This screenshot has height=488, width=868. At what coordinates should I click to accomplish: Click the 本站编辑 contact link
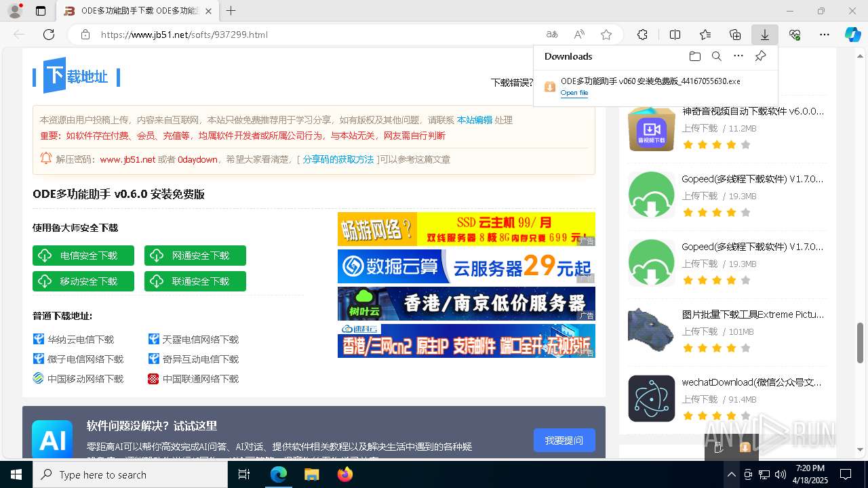click(474, 120)
